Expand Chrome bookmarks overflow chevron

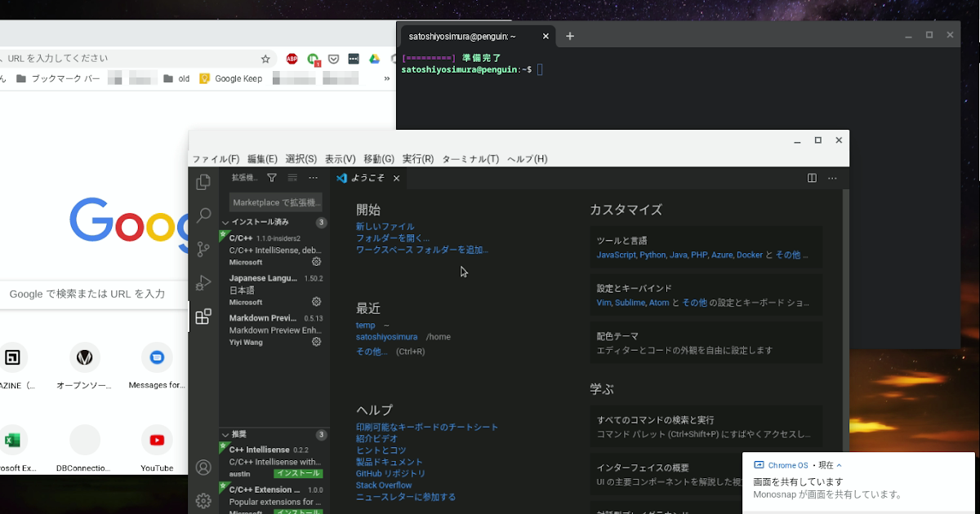click(x=386, y=79)
